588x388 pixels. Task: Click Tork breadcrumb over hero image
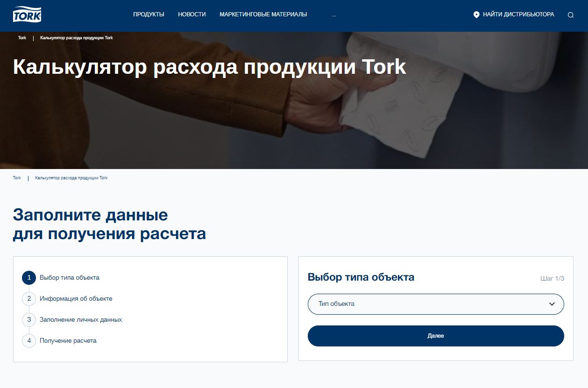[x=22, y=38]
